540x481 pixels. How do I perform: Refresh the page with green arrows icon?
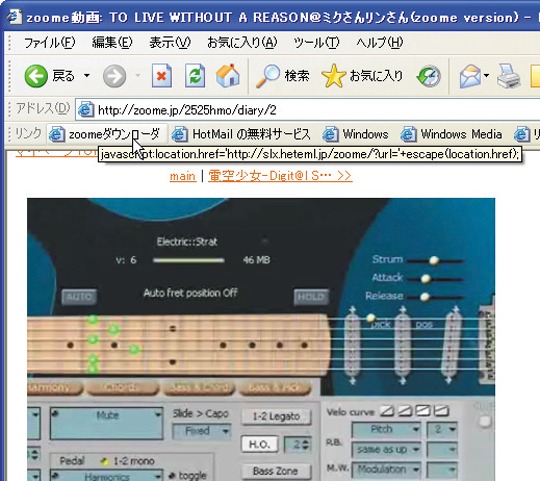click(x=195, y=75)
